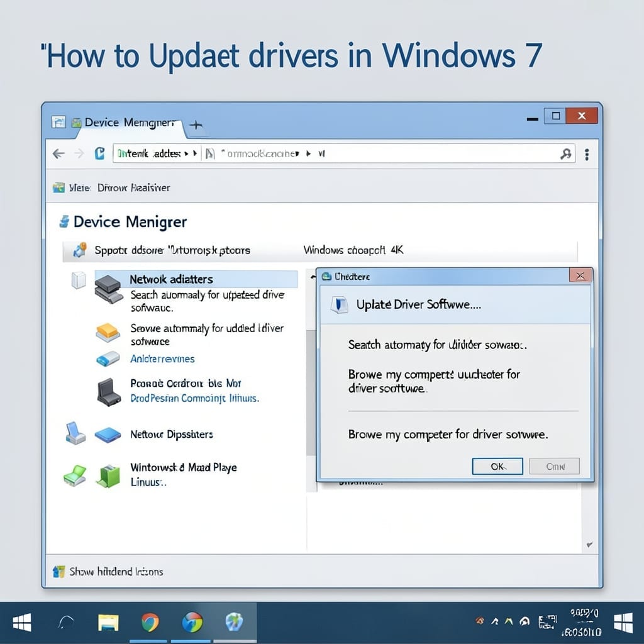
Task: Close the Update Driver dialog
Action: 580,275
